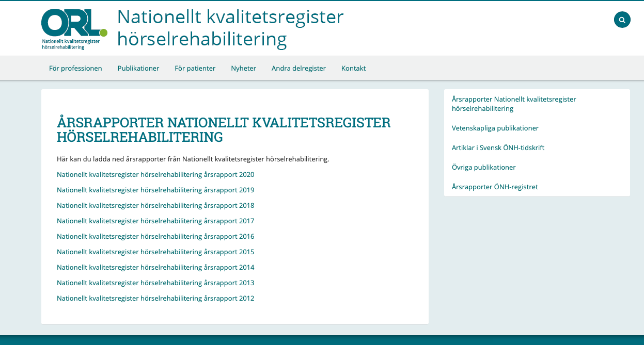
Task: Go to Årsrapporter ÖNH-registret
Action: click(x=494, y=187)
